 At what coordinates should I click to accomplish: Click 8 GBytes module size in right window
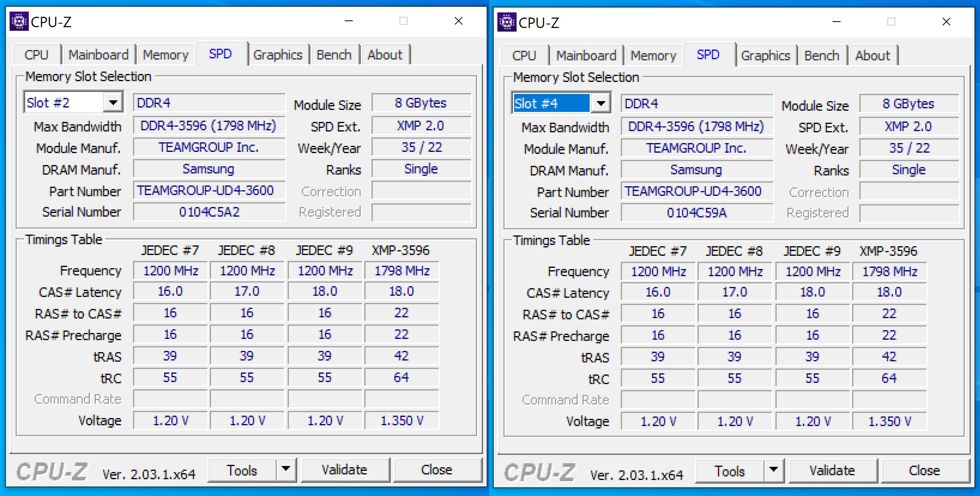point(909,104)
